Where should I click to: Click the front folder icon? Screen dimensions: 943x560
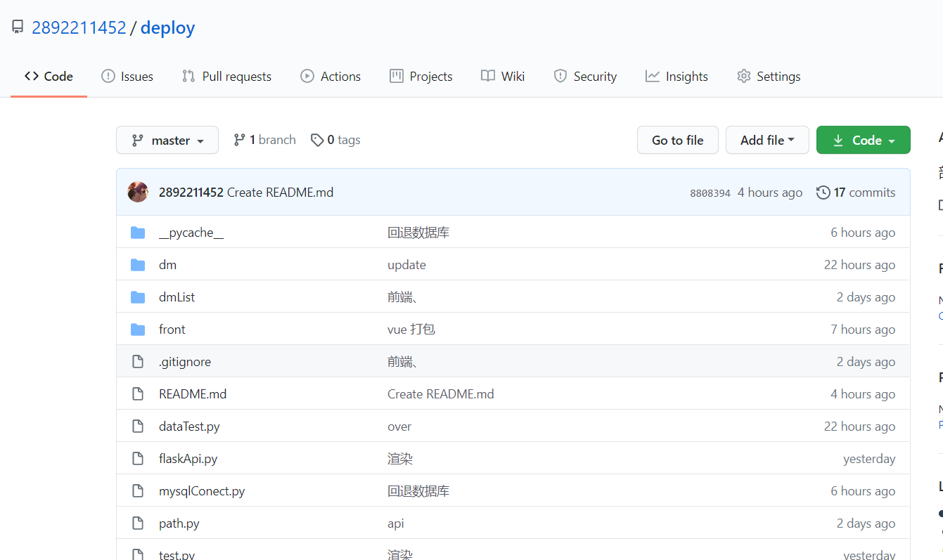138,330
